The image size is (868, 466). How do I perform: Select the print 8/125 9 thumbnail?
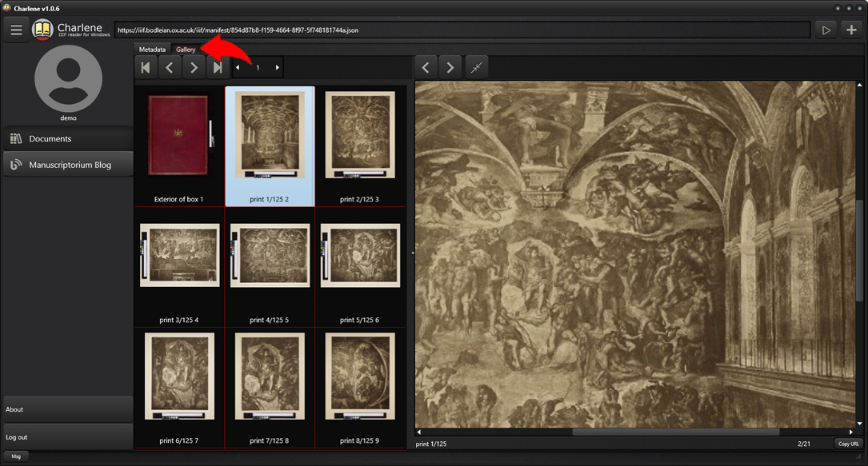pos(360,388)
